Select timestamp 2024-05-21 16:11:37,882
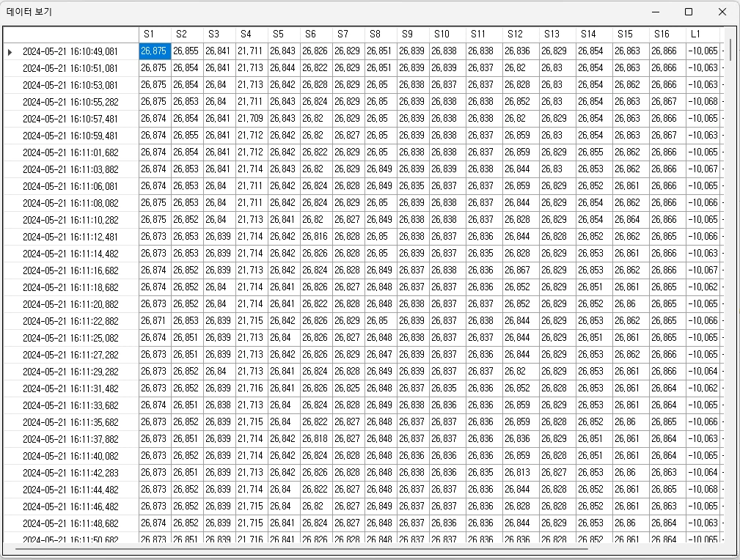The height and width of the screenshot is (560, 740). pyautogui.click(x=70, y=440)
